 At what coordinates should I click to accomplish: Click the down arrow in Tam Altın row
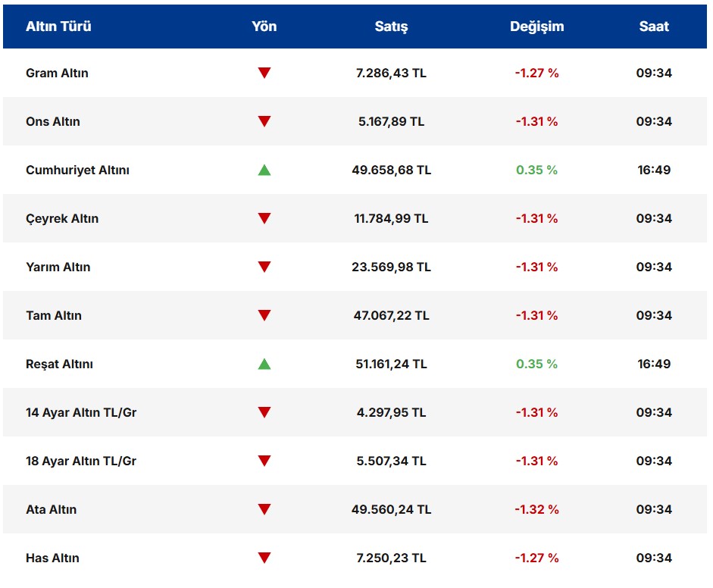[x=264, y=316]
